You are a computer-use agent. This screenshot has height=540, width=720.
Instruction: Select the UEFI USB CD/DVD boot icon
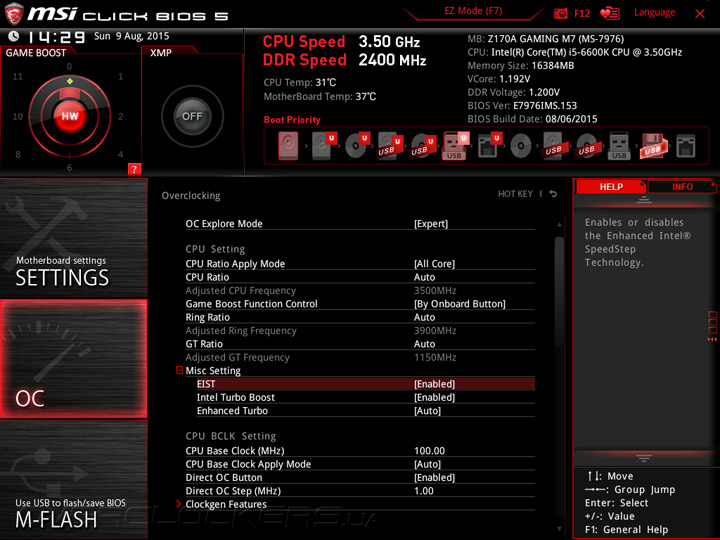pos(423,146)
